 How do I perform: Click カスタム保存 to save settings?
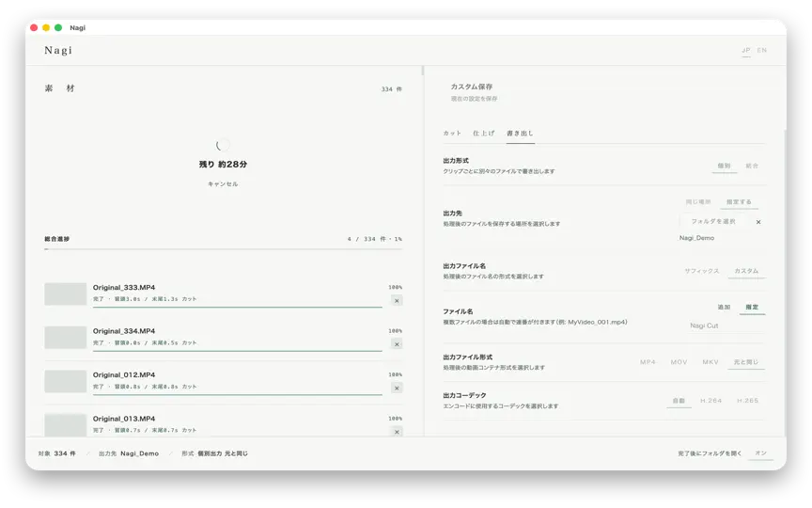pyautogui.click(x=472, y=87)
